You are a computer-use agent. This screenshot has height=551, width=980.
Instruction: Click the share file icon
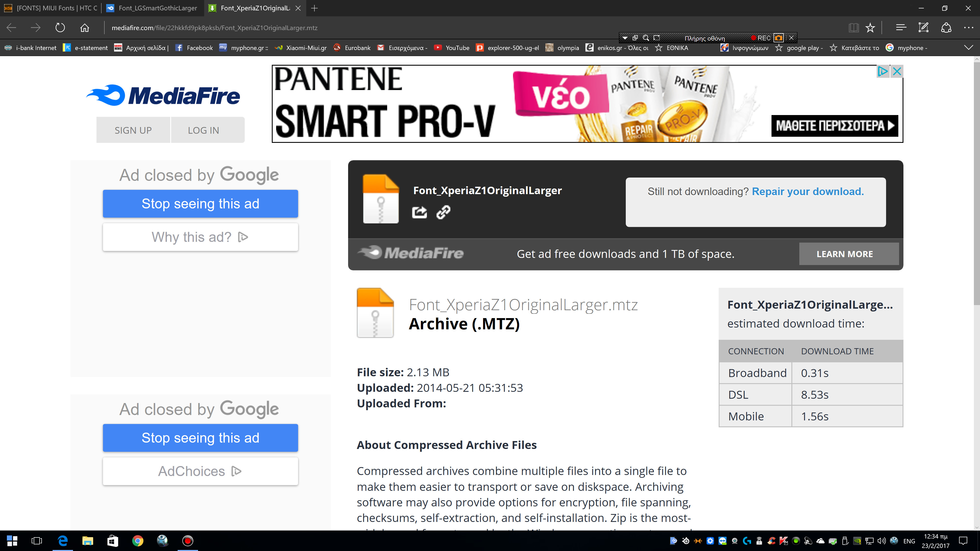pyautogui.click(x=419, y=212)
